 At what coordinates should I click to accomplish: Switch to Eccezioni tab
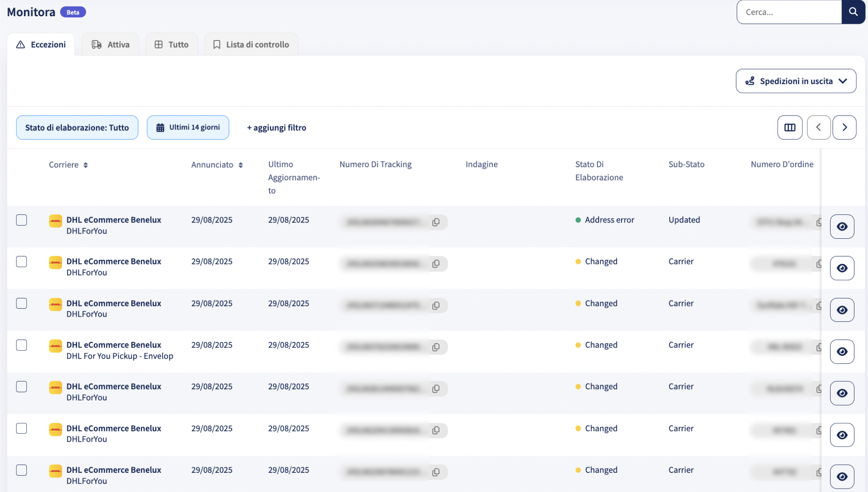pyautogui.click(x=41, y=44)
